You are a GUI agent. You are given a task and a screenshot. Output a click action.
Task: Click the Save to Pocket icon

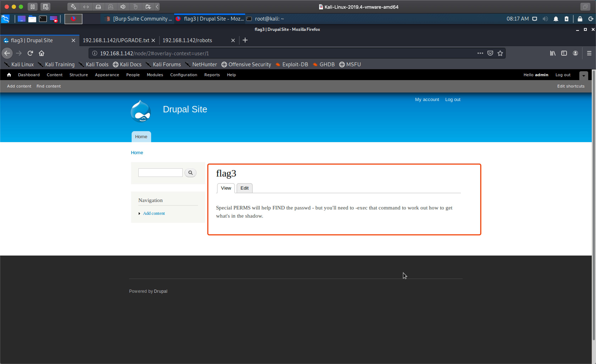pos(490,53)
